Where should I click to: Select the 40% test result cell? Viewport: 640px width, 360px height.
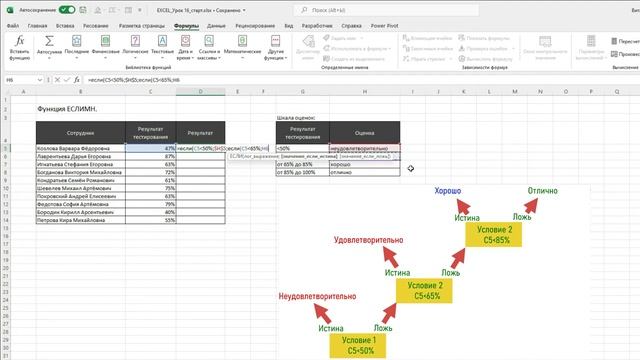(151, 212)
